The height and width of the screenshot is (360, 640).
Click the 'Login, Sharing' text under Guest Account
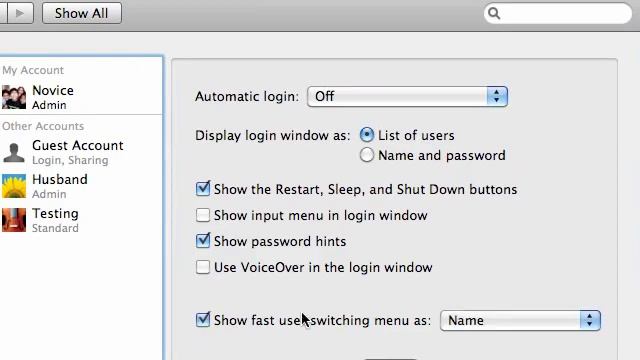(x=70, y=160)
